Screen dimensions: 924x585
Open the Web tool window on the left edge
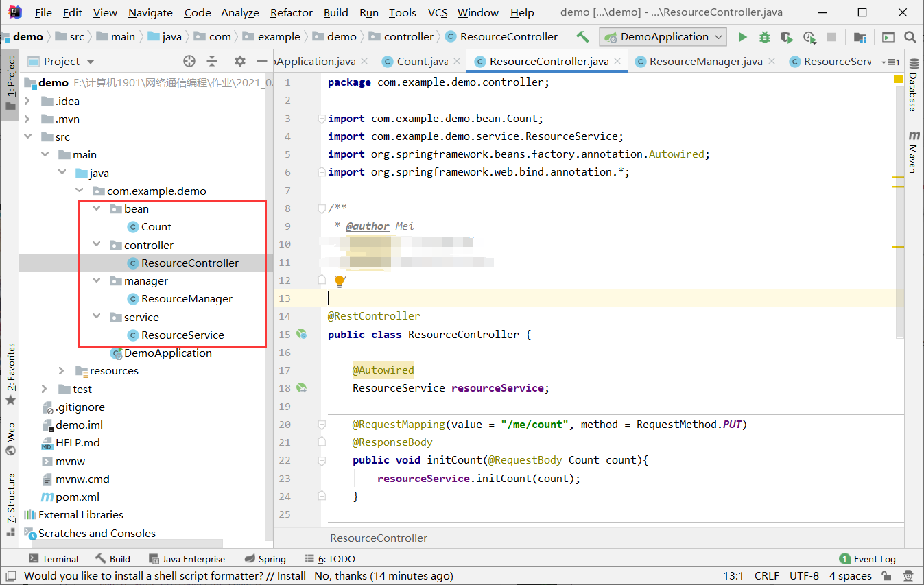click(10, 440)
